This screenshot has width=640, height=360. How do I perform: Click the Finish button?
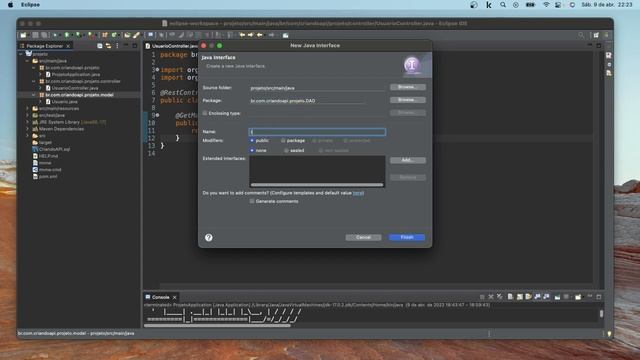pyautogui.click(x=407, y=238)
